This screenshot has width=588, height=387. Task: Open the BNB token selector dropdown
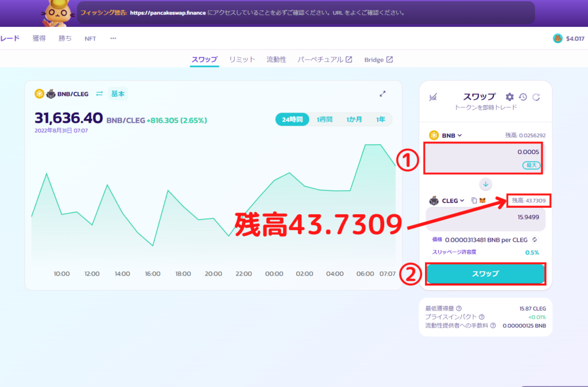[x=446, y=136]
